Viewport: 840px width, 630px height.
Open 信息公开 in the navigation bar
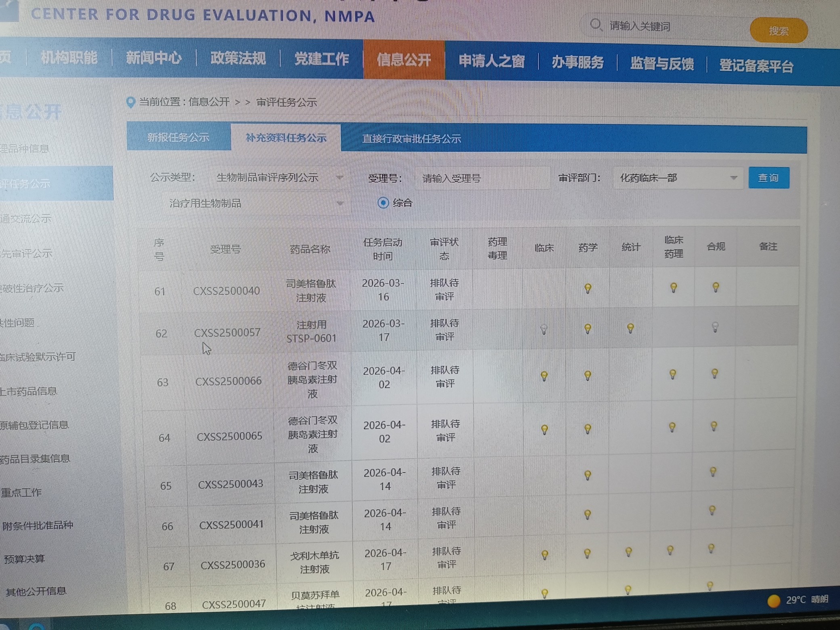point(404,60)
